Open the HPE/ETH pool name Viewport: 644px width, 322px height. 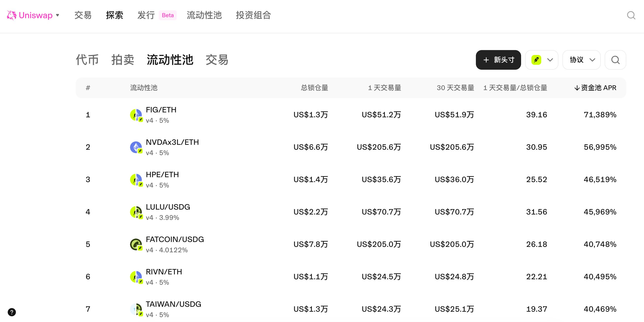click(162, 175)
